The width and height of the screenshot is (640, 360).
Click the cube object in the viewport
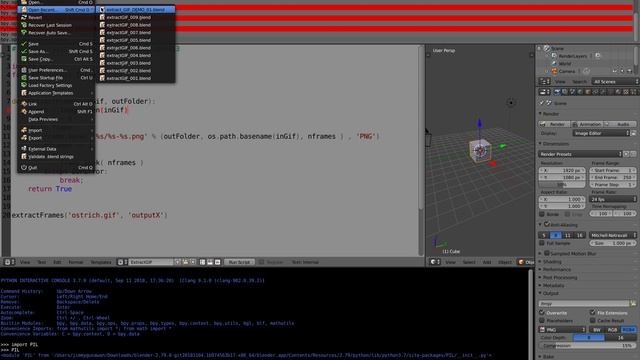(480, 151)
